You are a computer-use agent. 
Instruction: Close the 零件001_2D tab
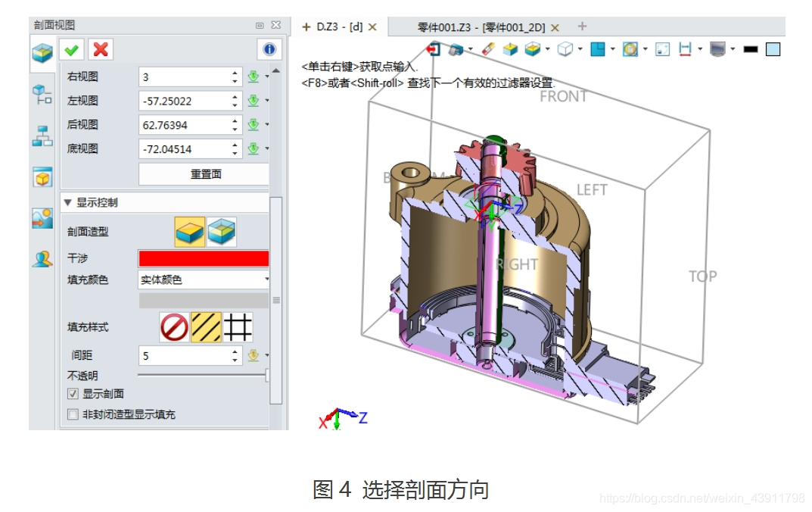coord(555,28)
